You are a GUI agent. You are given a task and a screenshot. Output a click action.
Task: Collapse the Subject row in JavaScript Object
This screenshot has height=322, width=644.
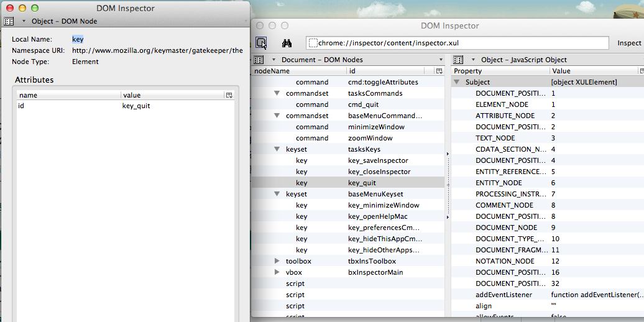pyautogui.click(x=457, y=82)
